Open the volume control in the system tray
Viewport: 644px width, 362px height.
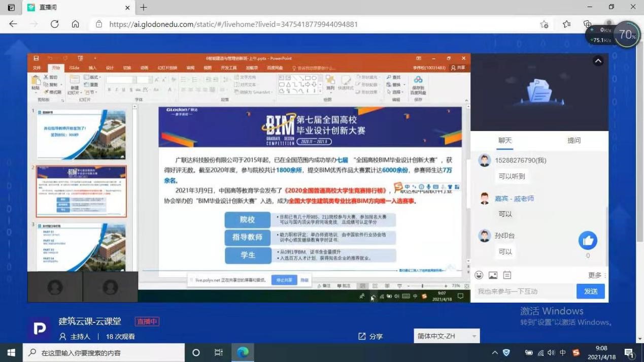(x=552, y=352)
